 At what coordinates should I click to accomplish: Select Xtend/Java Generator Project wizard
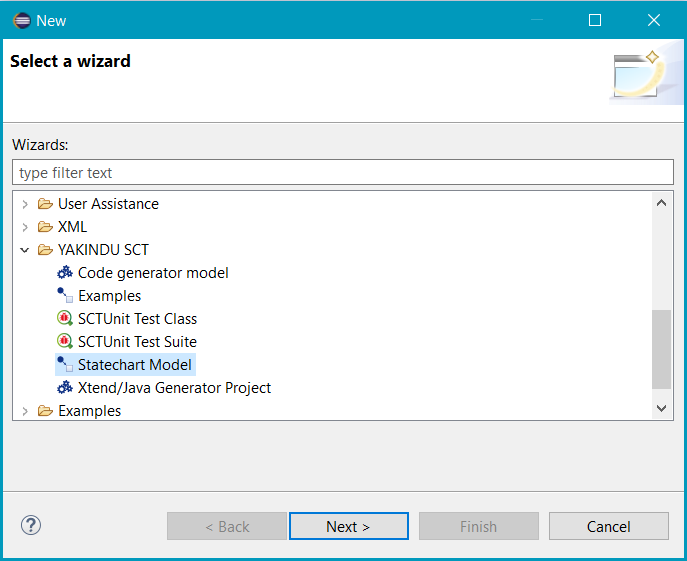tap(174, 387)
